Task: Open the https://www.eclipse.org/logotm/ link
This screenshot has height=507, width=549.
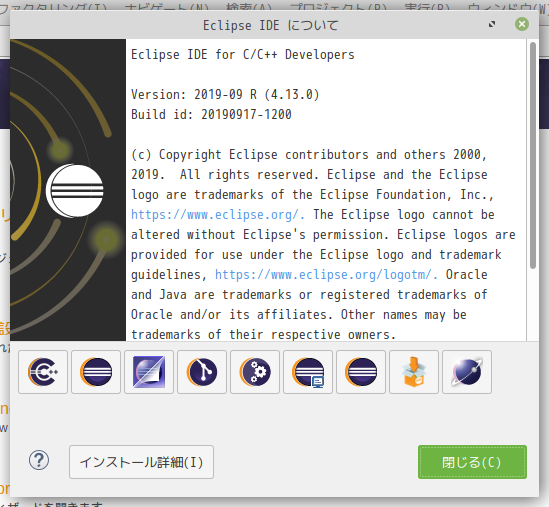Action: 326,274
